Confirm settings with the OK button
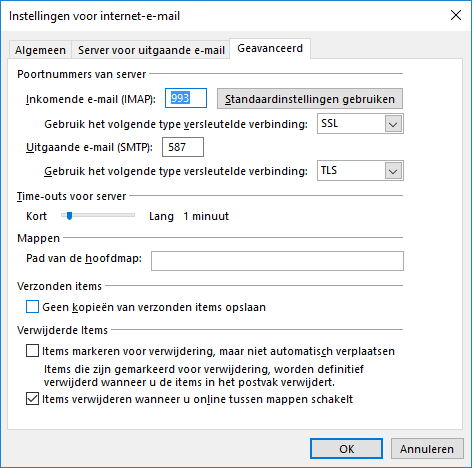This screenshot has height=468, width=474. click(346, 449)
